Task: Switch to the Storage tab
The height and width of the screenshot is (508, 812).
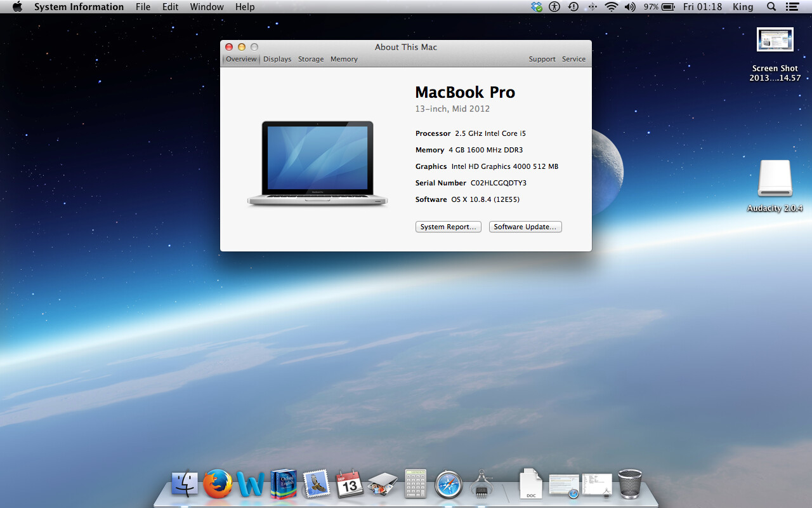Action: point(311,59)
